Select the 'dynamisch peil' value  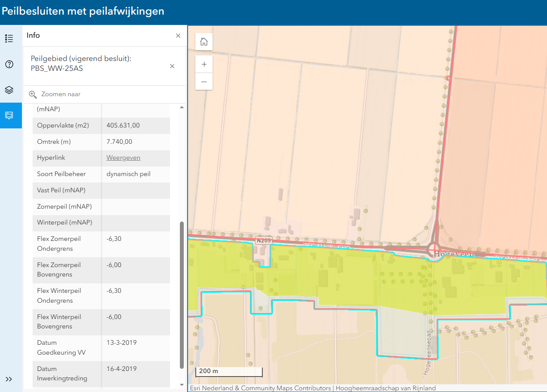click(128, 174)
